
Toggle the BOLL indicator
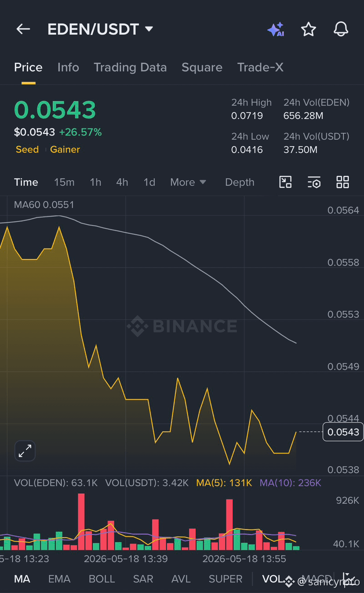click(102, 579)
